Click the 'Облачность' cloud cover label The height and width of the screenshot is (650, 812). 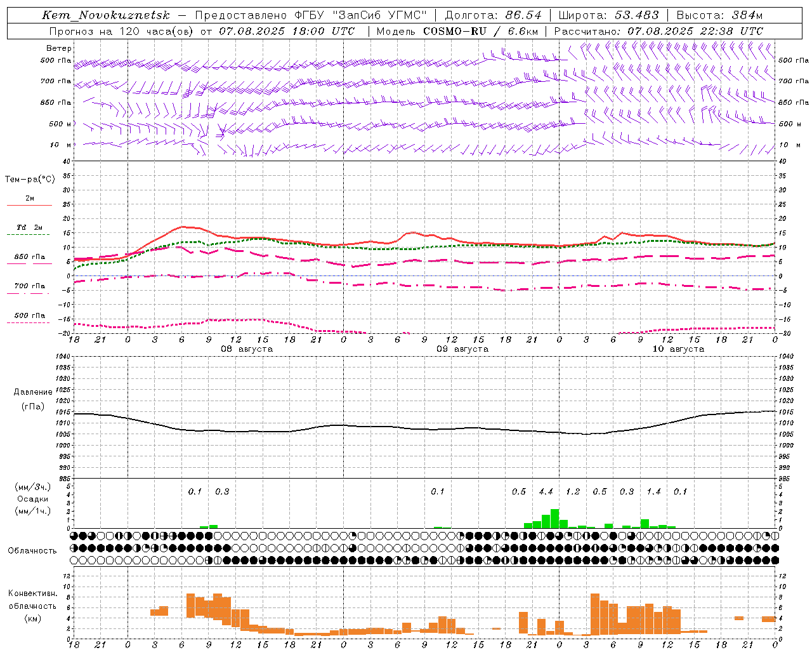pyautogui.click(x=32, y=550)
